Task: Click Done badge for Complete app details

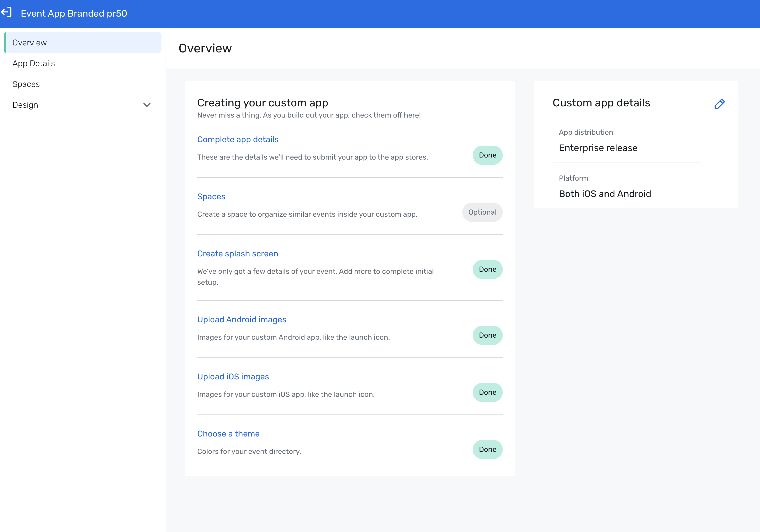Action: [x=487, y=155]
